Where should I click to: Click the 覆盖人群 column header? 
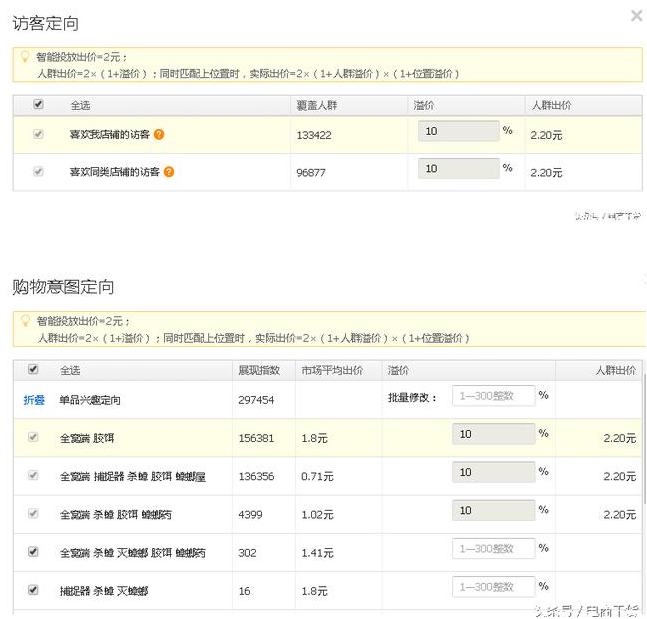[317, 105]
